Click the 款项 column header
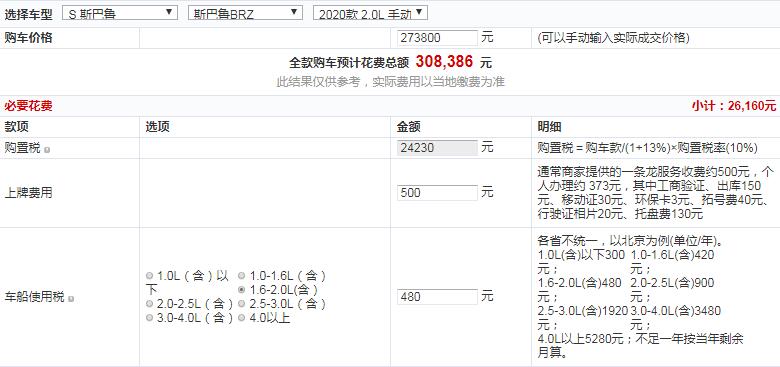Screen dimensions: 780x367 16,127
